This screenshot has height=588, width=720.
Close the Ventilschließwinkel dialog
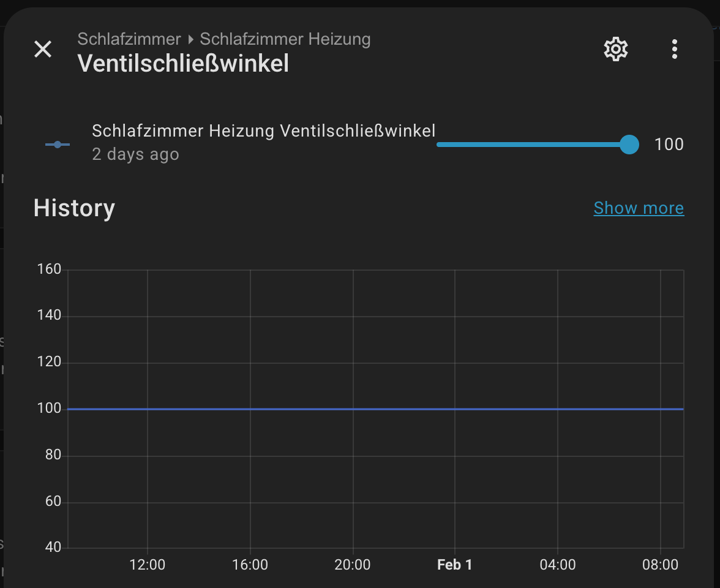pyautogui.click(x=43, y=49)
